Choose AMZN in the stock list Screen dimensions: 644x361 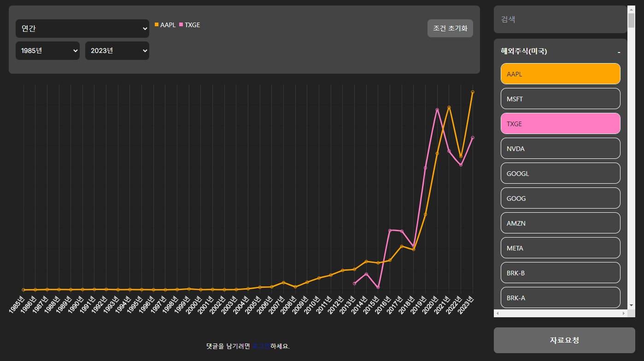coord(560,223)
